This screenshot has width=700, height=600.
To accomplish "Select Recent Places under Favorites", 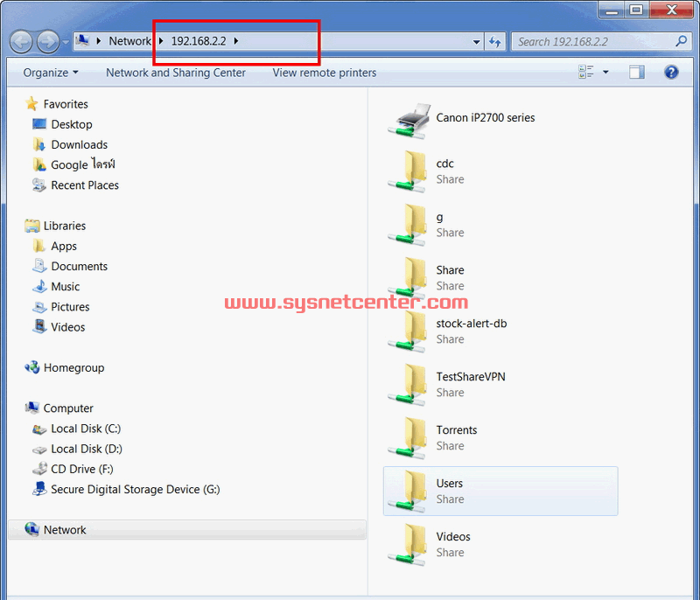I will (85, 185).
